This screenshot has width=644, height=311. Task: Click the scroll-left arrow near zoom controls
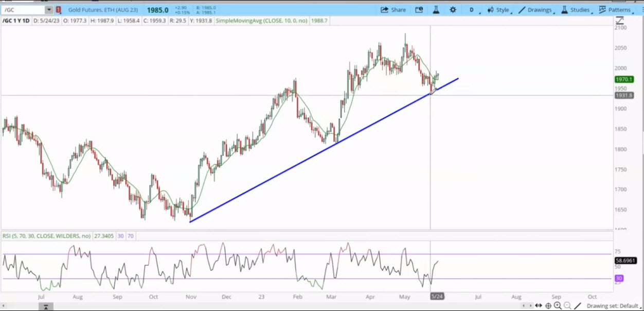click(x=524, y=306)
